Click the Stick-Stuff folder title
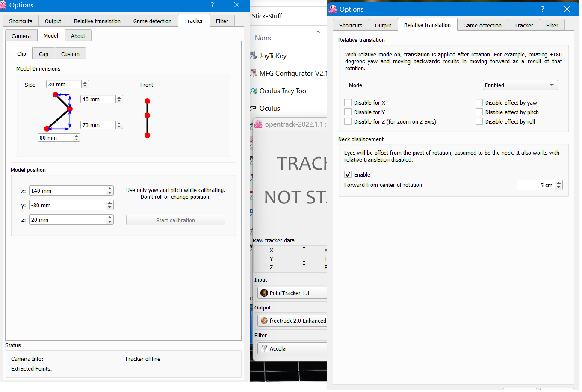 pos(267,16)
